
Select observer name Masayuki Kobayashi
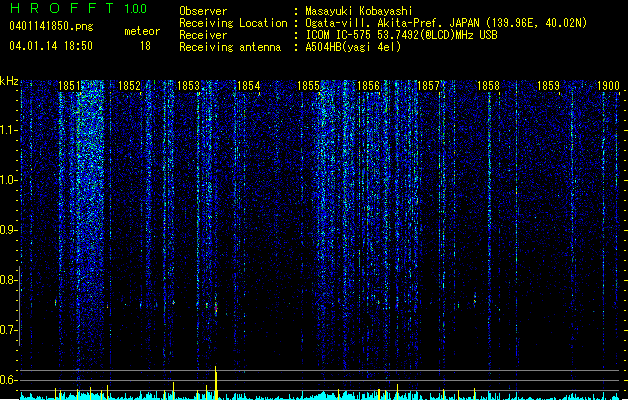(359, 11)
